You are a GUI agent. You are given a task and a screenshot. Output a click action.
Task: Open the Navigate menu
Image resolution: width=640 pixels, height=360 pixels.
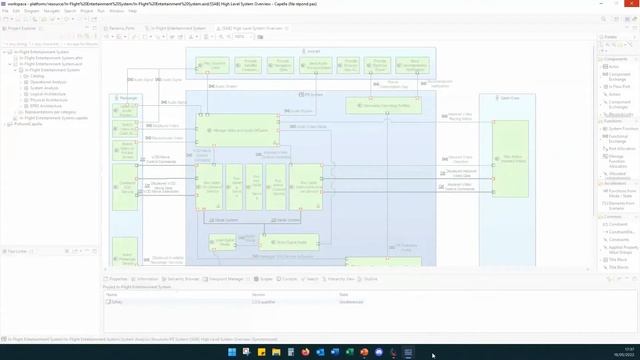point(51,11)
